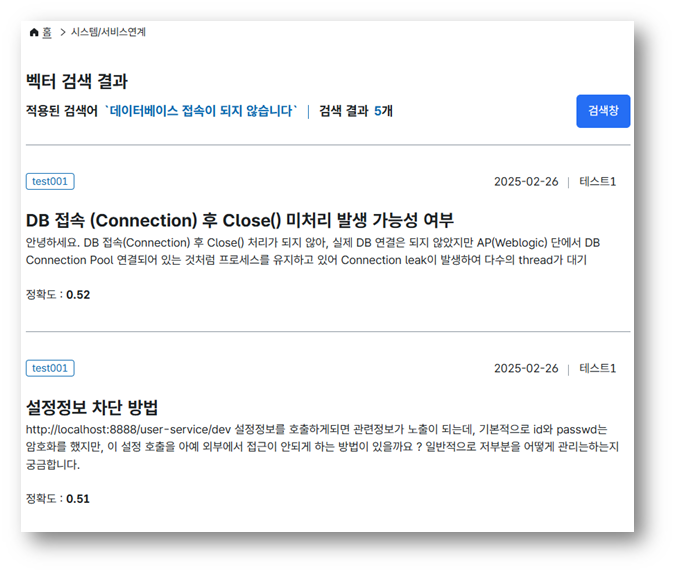Viewport: 676px width, 574px height.
Task: Go to the 홈 breadcrumb link
Action: pyautogui.click(x=47, y=33)
